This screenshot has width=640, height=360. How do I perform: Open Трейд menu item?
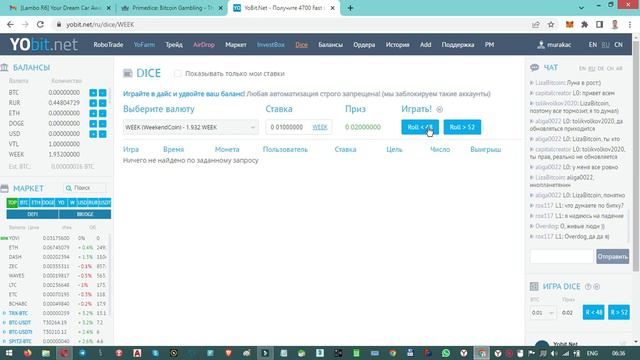(174, 45)
